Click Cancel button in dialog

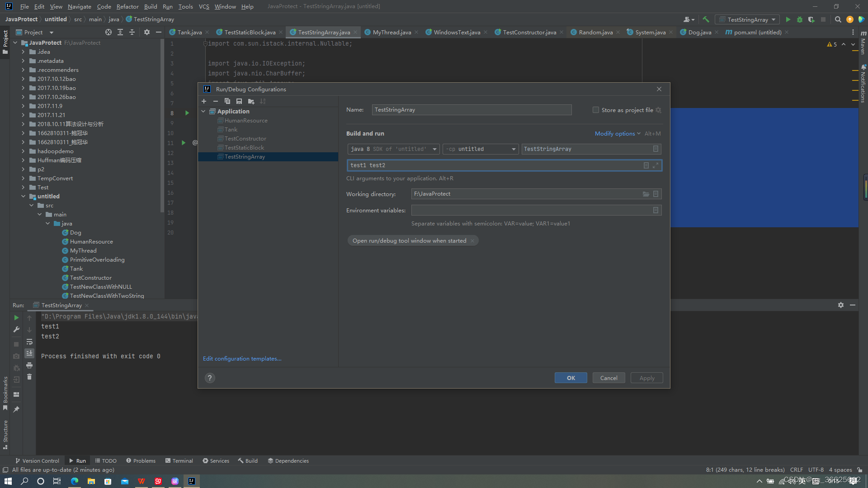tap(609, 378)
